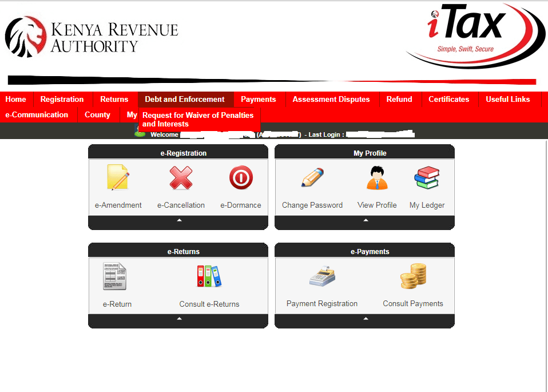This screenshot has width=548, height=392.
Task: Click the Consult e-Returns text link
Action: [x=209, y=304]
